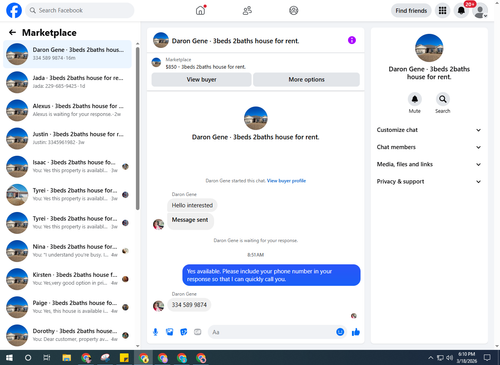The width and height of the screenshot is (500, 365).
Task: Go back with the Marketplace arrow
Action: point(12,32)
